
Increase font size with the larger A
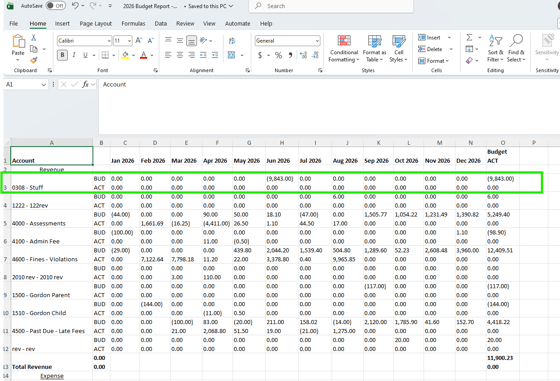[139, 41]
